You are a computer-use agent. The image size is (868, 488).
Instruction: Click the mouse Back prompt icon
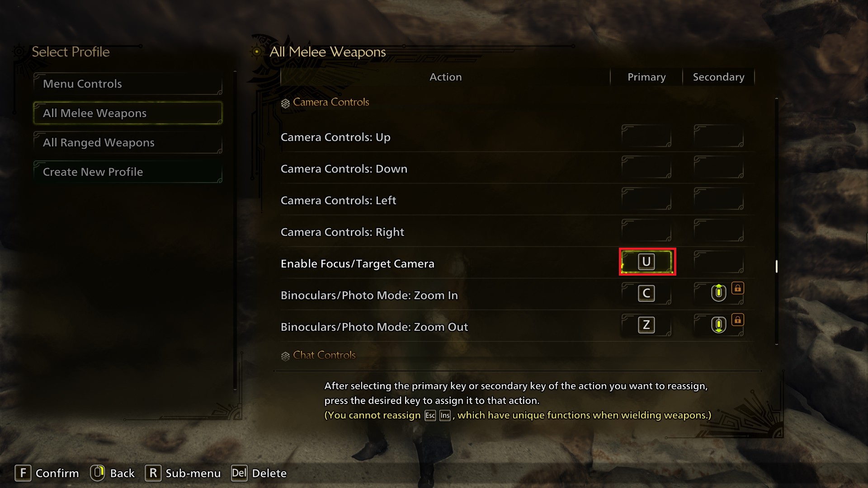[x=97, y=473]
